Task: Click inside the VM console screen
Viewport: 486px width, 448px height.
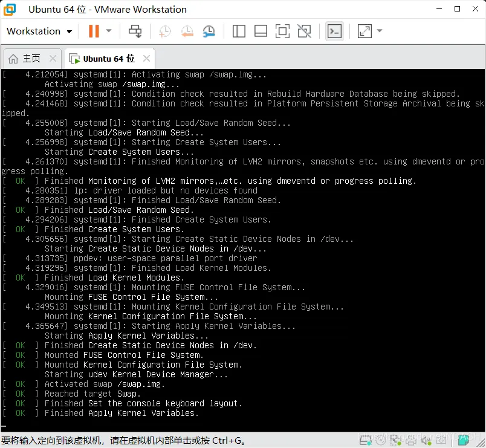Action: [x=243, y=250]
